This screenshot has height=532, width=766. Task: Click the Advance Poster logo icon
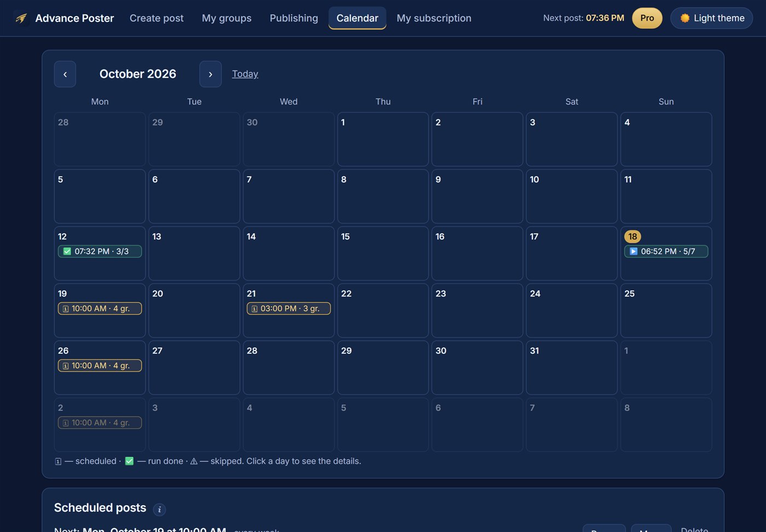pyautogui.click(x=22, y=18)
